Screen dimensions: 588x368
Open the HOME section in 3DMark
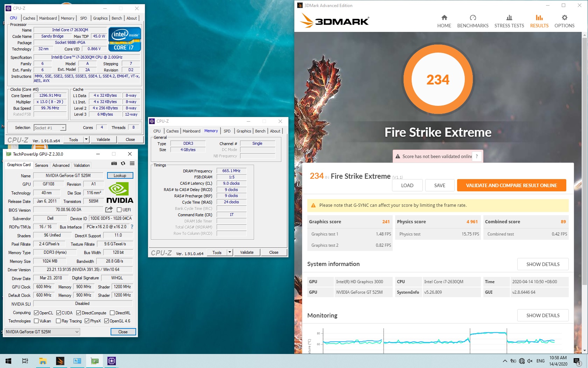[444, 21]
